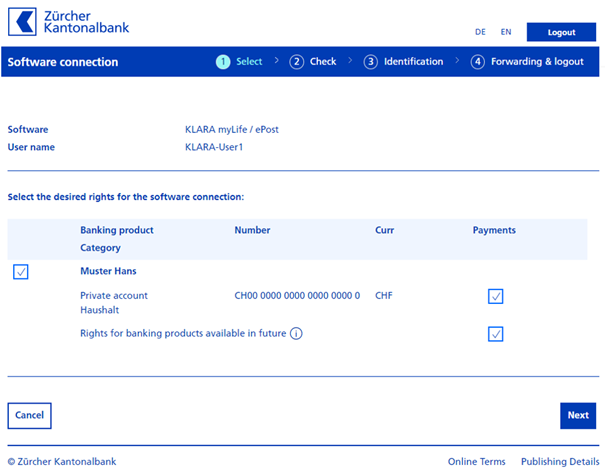Click the Number column header
The height and width of the screenshot is (475, 605).
(252, 230)
